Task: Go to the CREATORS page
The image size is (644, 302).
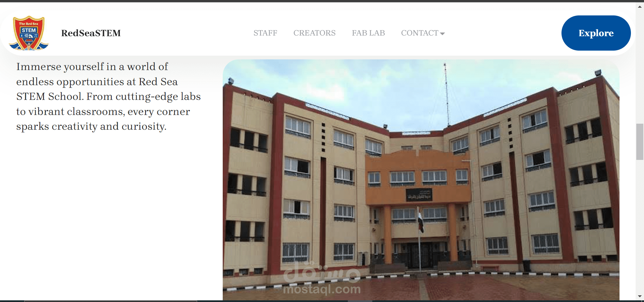Action: coord(314,33)
